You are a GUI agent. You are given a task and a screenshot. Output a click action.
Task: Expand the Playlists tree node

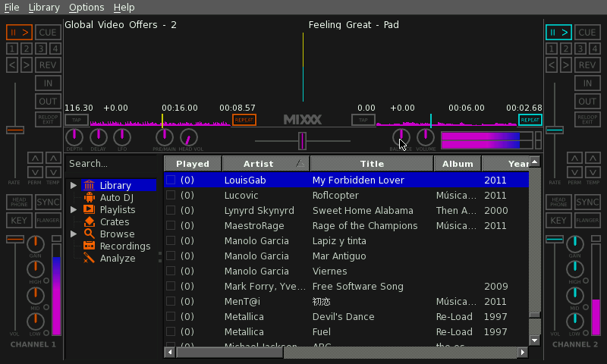[x=74, y=210]
